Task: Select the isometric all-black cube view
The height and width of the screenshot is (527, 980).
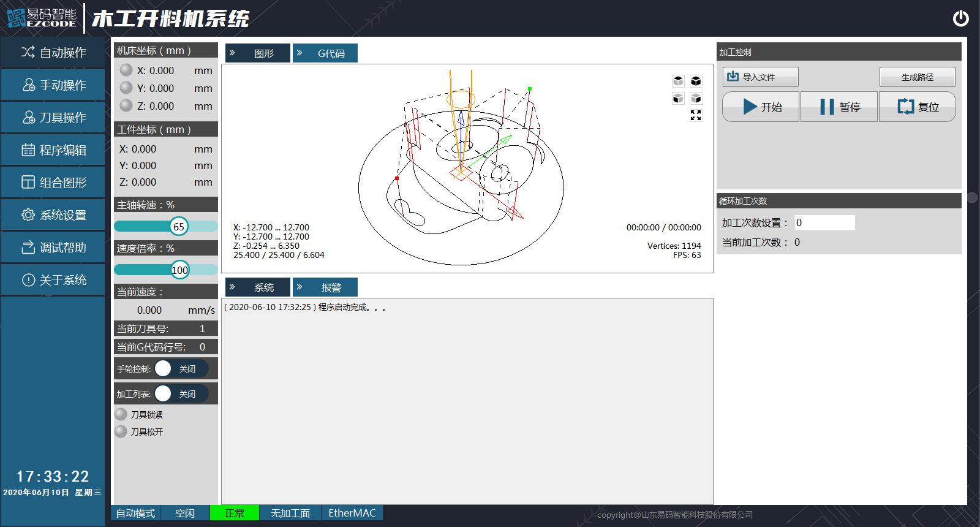Action: pos(696,81)
